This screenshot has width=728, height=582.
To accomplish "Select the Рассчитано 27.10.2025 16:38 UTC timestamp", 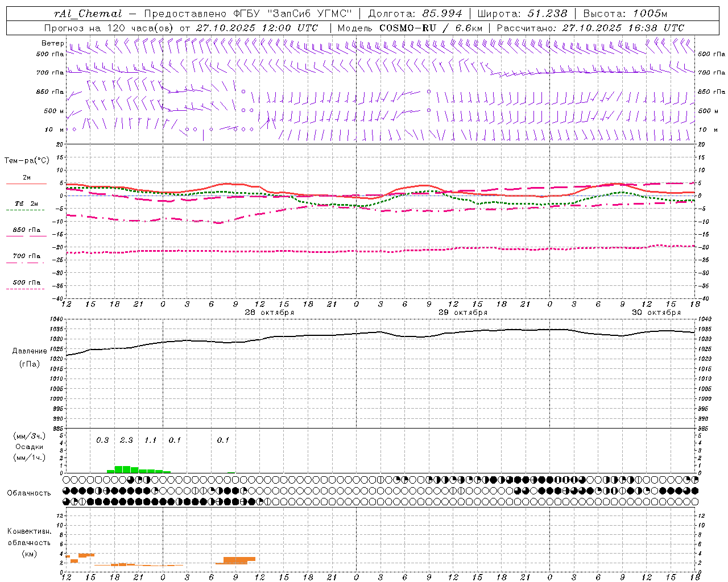I will click(590, 28).
